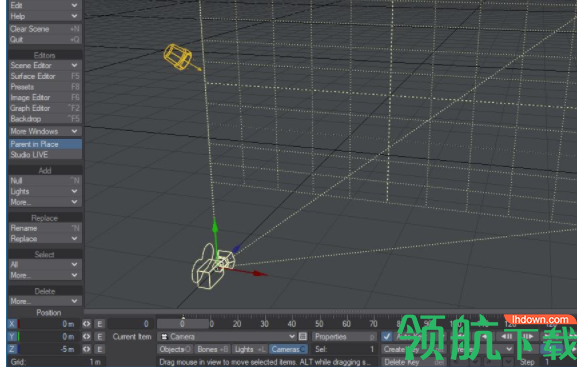
Task: Click the Grid size readout
Action: [57, 362]
